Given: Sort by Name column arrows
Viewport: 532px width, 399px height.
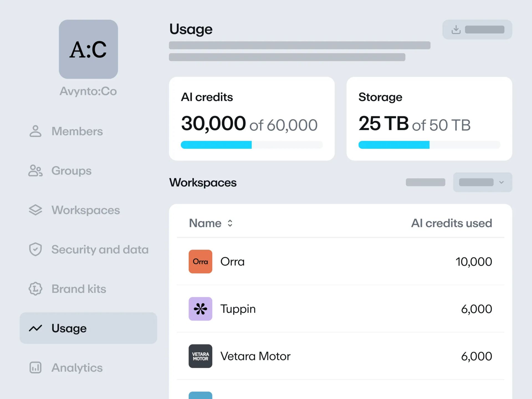Looking at the screenshot, I should [230, 223].
